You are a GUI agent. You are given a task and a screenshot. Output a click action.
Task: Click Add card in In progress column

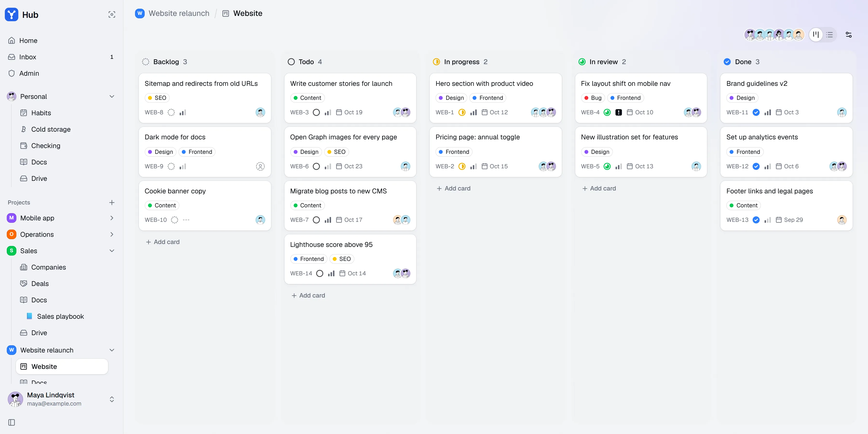[454, 188]
